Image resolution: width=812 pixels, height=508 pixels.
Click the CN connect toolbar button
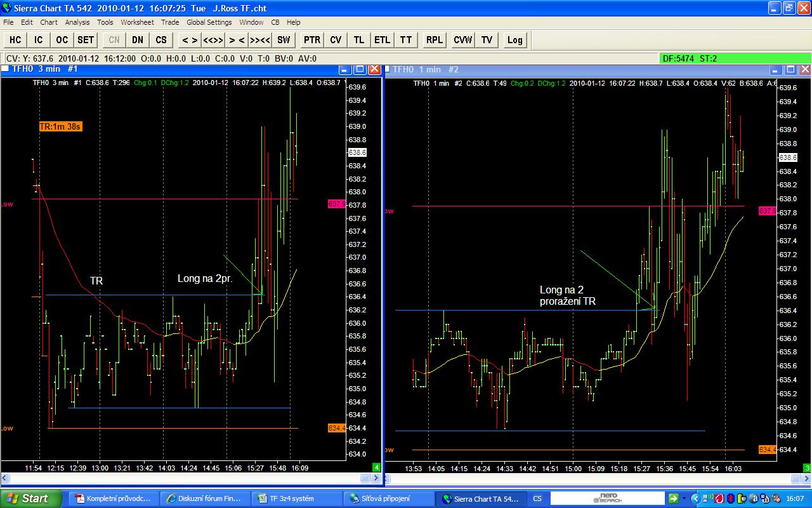coord(114,39)
